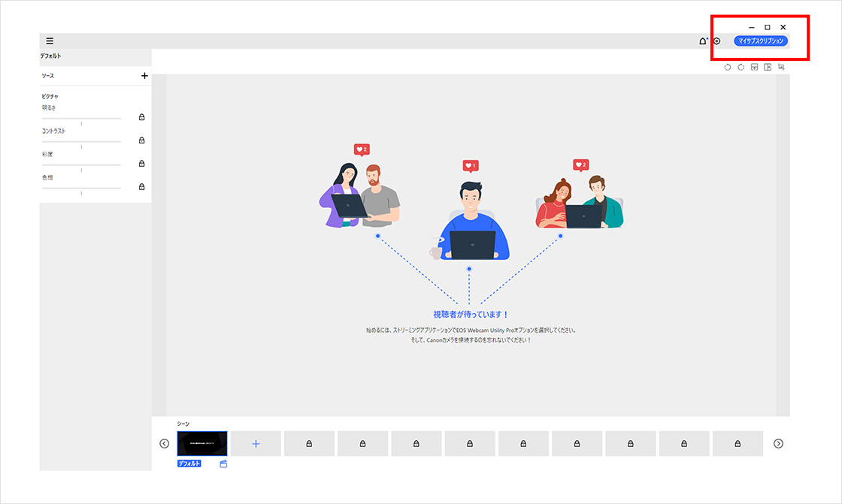Screen dimensions: 842x504
Task: Open the hamburger menu
Action: pyautogui.click(x=50, y=41)
